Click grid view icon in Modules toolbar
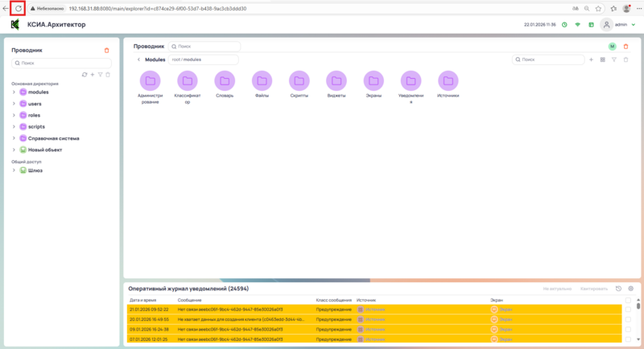Viewport: 644px width, 349px height. coord(602,60)
